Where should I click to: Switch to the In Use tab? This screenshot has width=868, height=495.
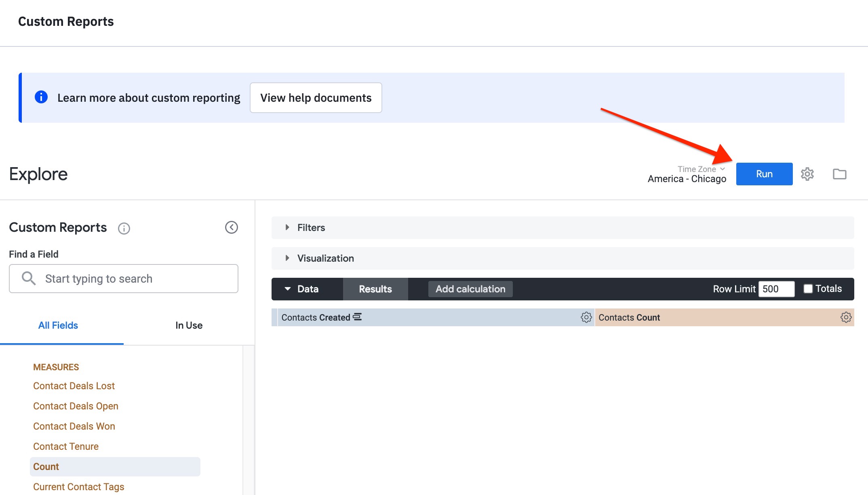click(189, 325)
